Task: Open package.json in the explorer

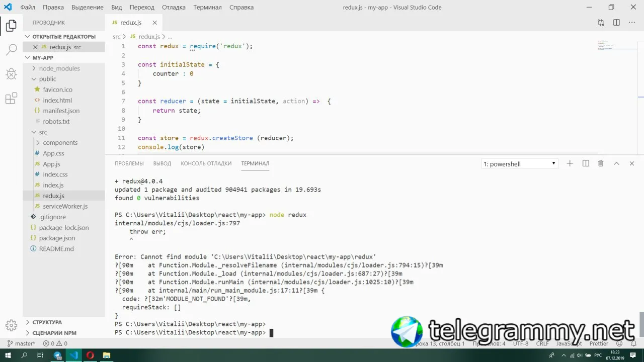Action: coord(57,238)
